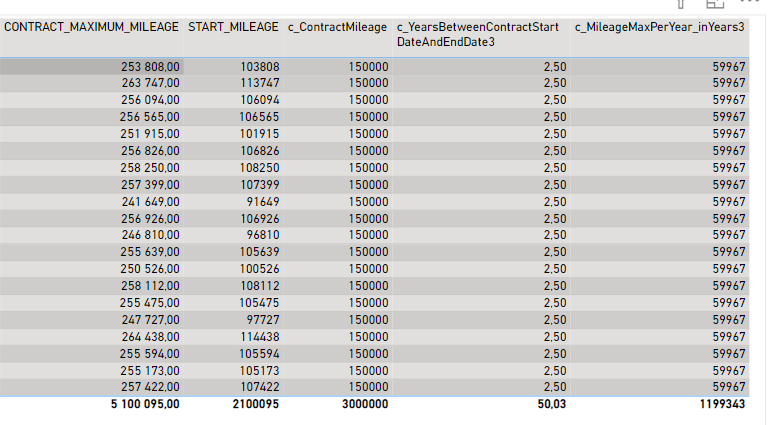Select start mileage 106094

[x=260, y=100]
